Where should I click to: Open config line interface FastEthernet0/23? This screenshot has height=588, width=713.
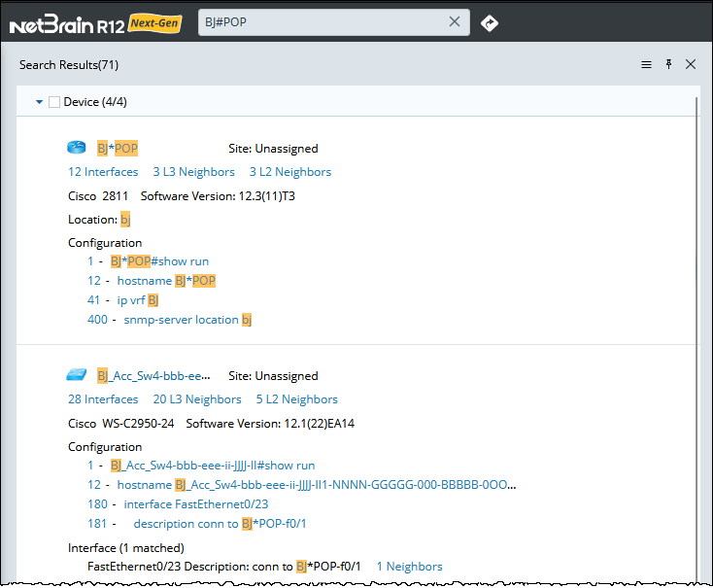coord(196,504)
